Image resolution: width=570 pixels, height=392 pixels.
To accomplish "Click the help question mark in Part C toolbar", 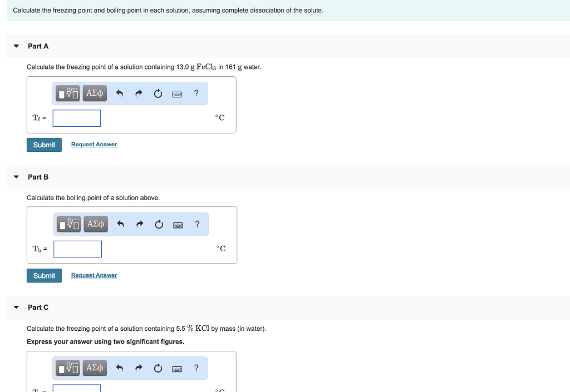I will coord(196,368).
